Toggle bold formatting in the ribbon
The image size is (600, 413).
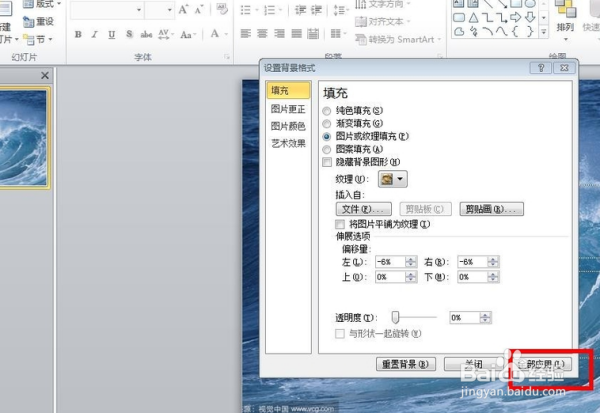tap(78, 34)
